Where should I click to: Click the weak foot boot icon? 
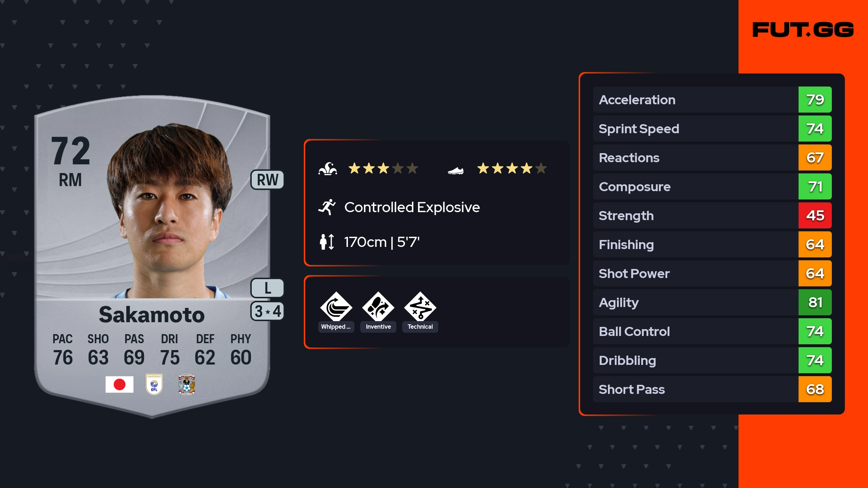[455, 170]
